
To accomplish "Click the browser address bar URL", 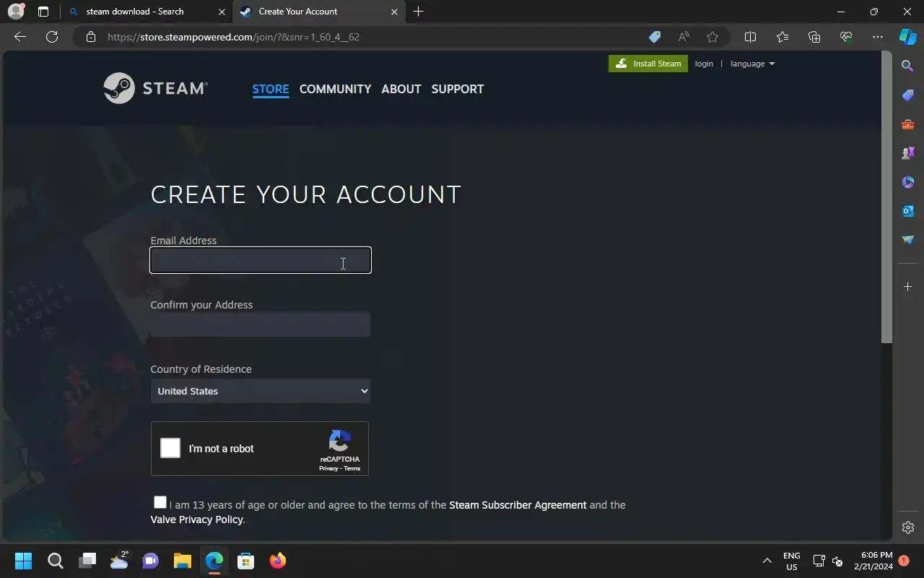I will 233,37.
